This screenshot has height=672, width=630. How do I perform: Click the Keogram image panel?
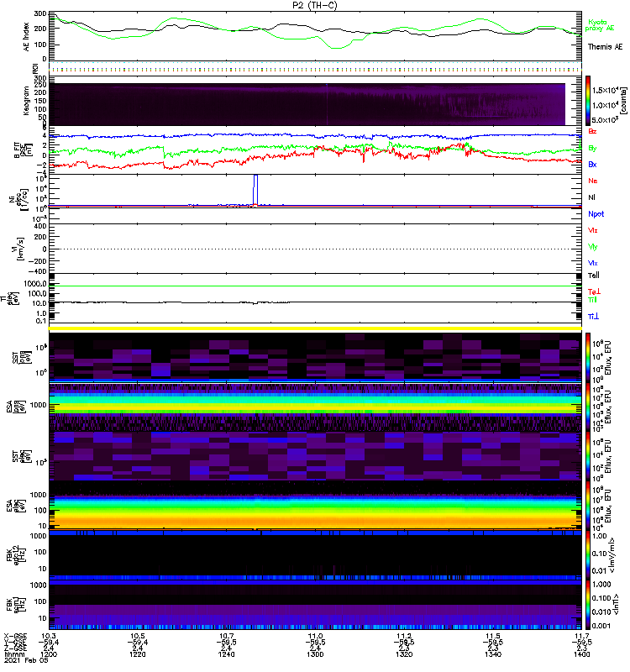(x=307, y=104)
